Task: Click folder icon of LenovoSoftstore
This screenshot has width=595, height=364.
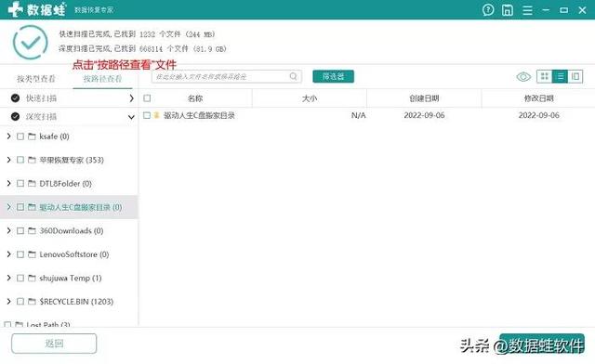Action: [x=32, y=254]
